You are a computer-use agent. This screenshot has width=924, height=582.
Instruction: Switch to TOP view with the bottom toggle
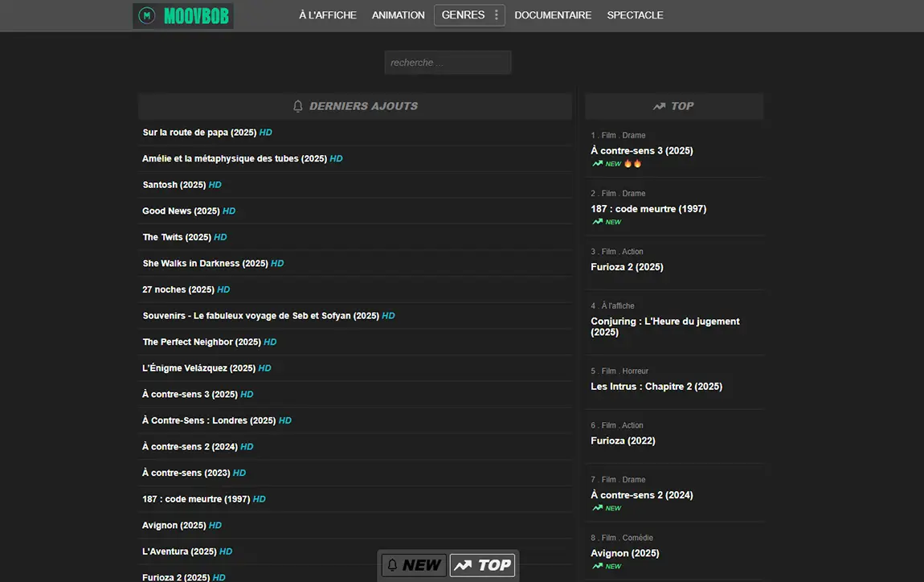482,565
